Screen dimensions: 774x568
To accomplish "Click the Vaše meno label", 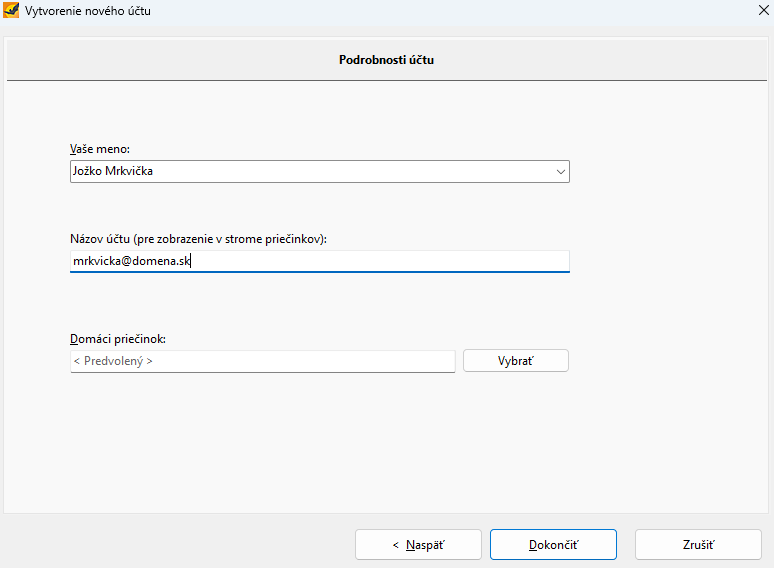I will (100, 149).
